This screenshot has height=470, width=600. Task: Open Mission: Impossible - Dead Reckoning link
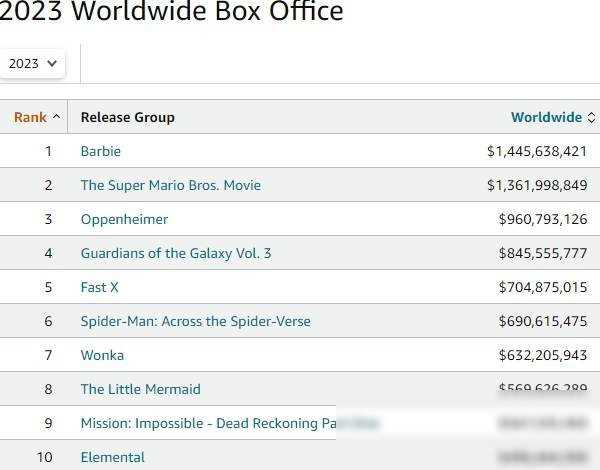(x=230, y=423)
